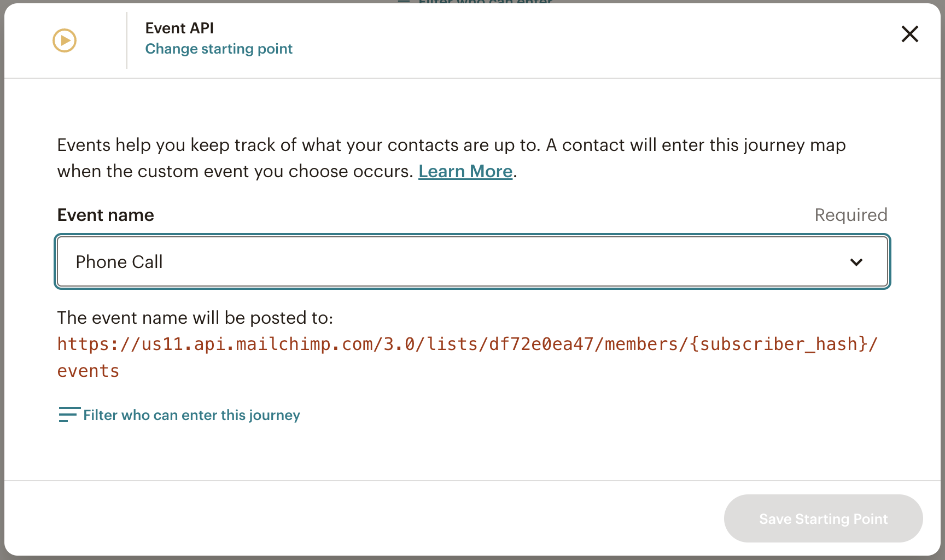The image size is (945, 560).
Task: Click the Event API heading
Action: coord(179,28)
